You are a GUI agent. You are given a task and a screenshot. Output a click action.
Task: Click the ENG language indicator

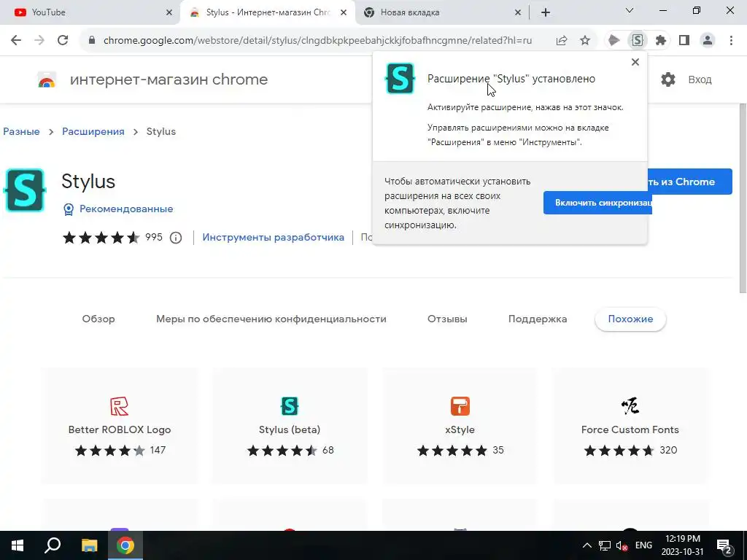pyautogui.click(x=643, y=545)
